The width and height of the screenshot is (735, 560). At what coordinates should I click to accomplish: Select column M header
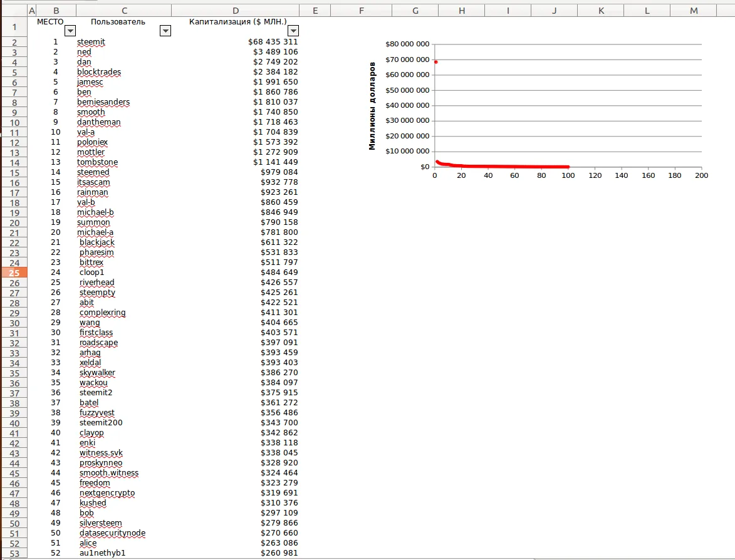[693, 11]
